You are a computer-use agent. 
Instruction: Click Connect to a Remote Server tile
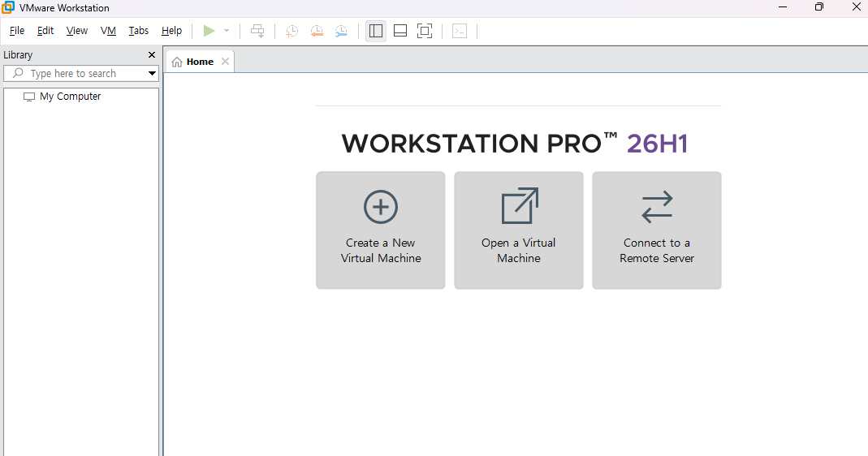[657, 230]
